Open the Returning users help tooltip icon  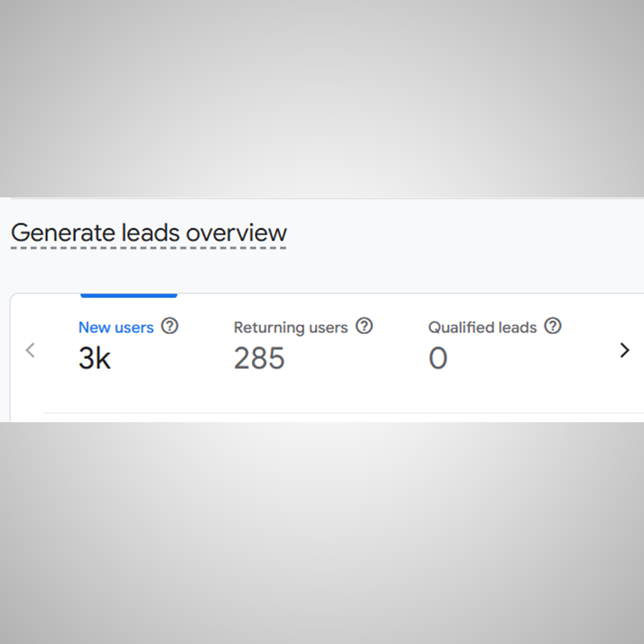click(364, 326)
